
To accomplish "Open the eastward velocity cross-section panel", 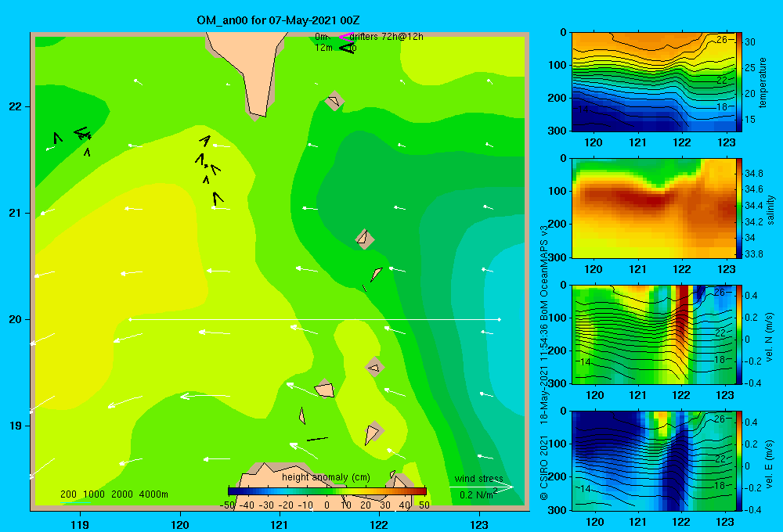I will (x=654, y=461).
